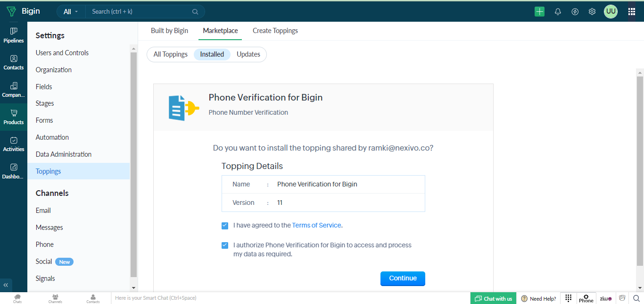Open Channels in the bottom bar
Screen dimensions: 644x304
[x=55, y=298]
